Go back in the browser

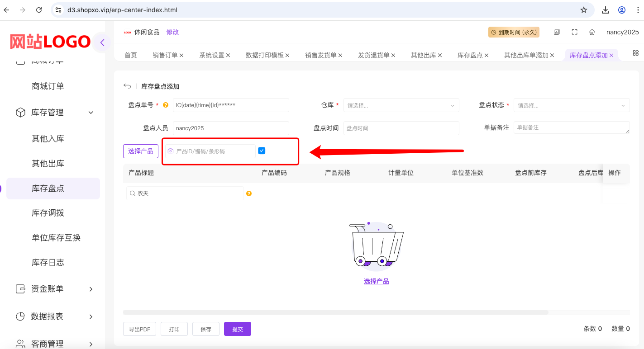(7, 10)
